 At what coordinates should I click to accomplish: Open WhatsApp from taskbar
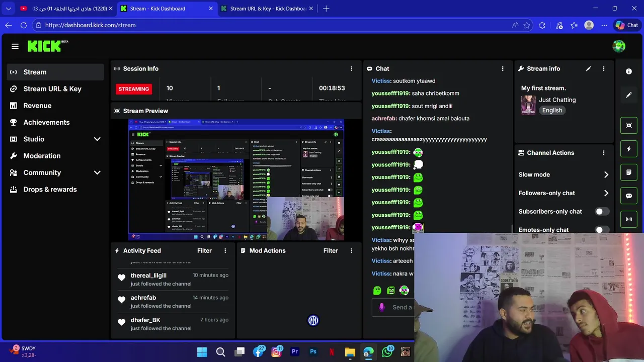387,352
